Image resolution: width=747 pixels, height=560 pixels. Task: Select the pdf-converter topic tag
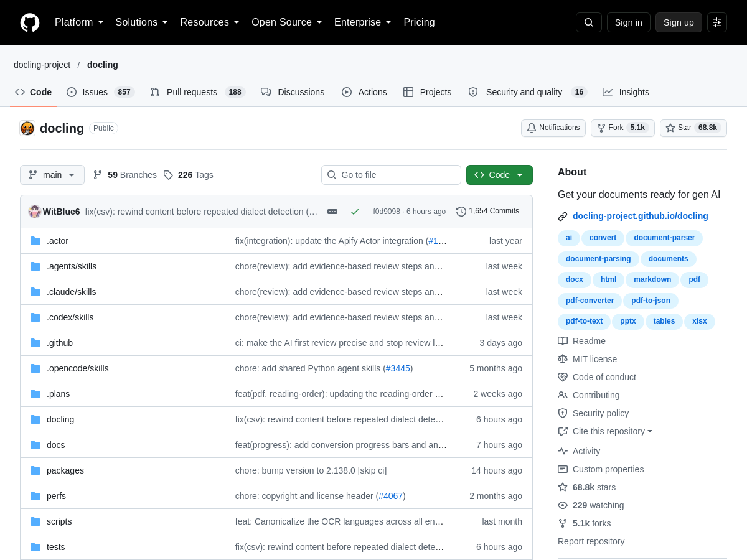(x=590, y=301)
